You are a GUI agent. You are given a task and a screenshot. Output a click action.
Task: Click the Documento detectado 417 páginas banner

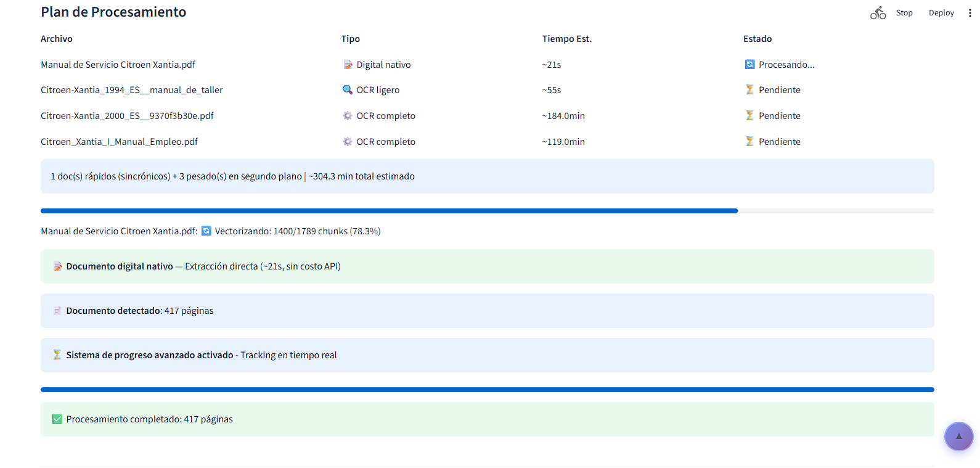coord(487,311)
